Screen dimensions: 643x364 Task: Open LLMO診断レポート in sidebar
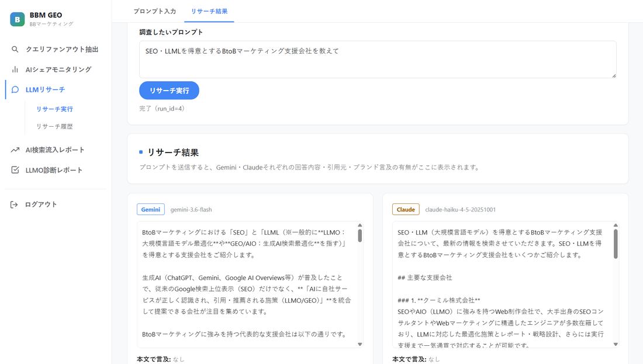[56, 169]
